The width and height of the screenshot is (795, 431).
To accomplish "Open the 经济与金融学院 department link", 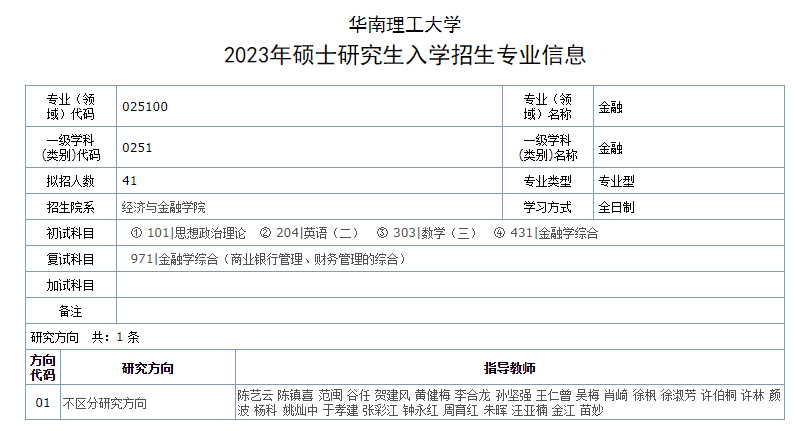I will tap(164, 207).
